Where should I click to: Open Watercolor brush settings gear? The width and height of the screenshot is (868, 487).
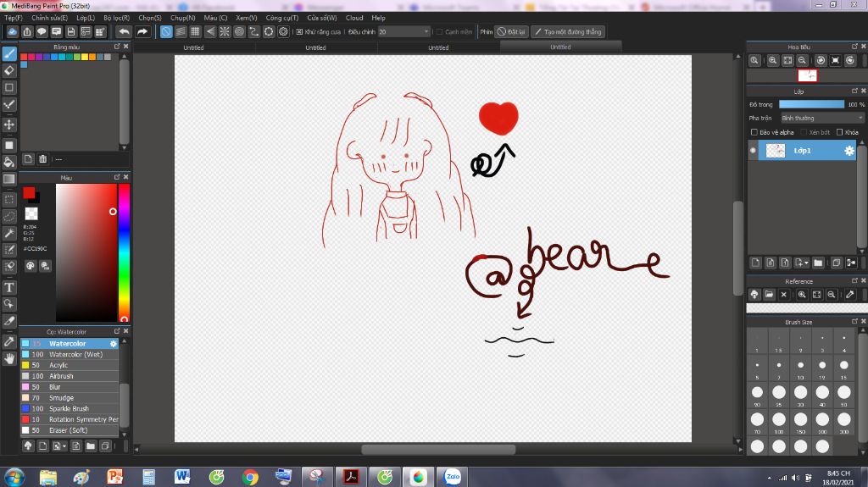click(x=114, y=344)
